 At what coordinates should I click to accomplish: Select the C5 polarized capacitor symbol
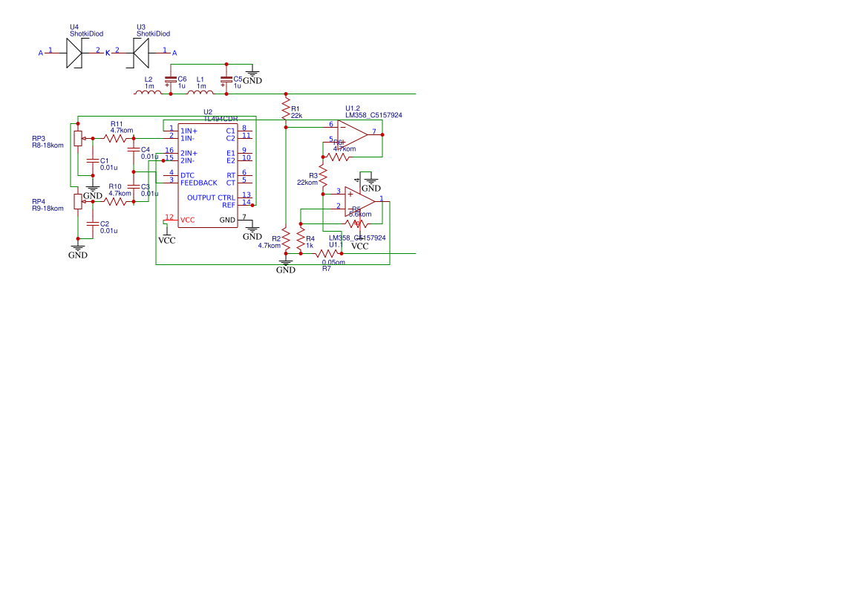tap(226, 81)
